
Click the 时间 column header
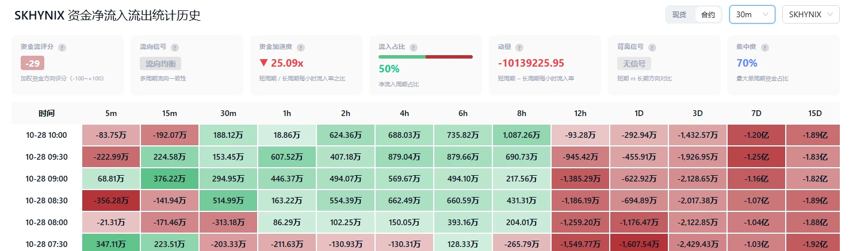pyautogui.click(x=47, y=114)
